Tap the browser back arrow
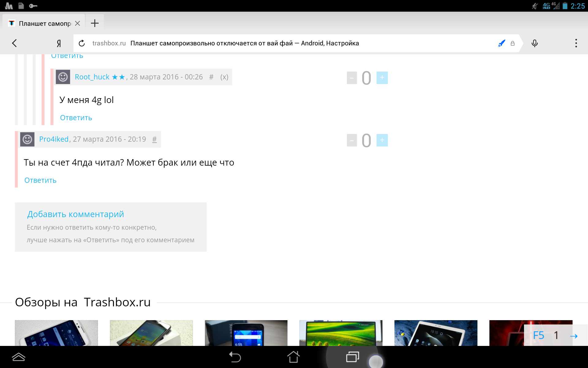The height and width of the screenshot is (368, 588). (x=14, y=43)
